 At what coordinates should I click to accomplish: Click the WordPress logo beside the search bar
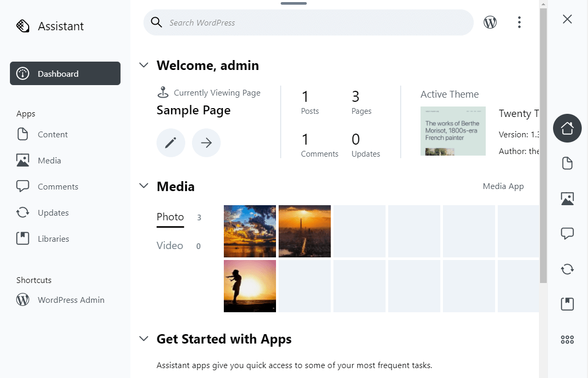coord(490,22)
